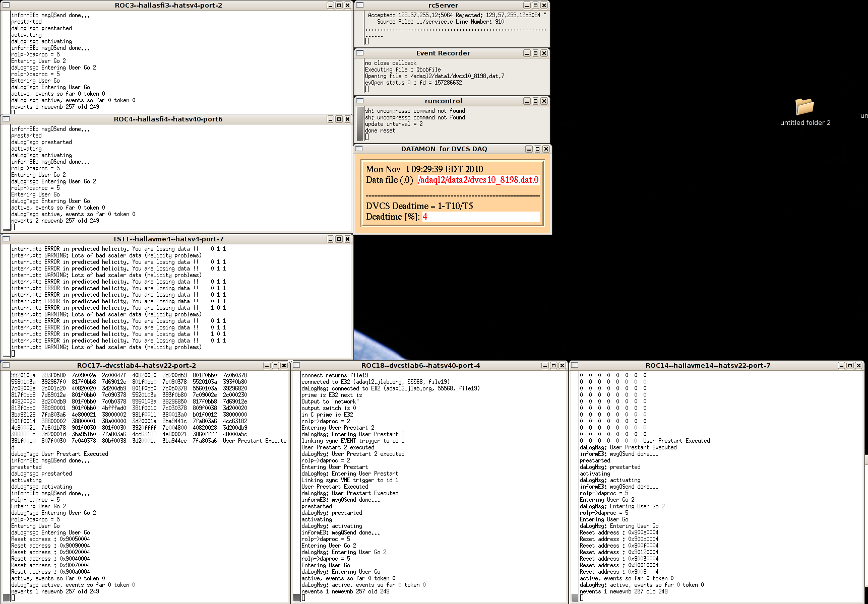
Task: Open window menu of TS11 terminal
Action: [x=6, y=239]
